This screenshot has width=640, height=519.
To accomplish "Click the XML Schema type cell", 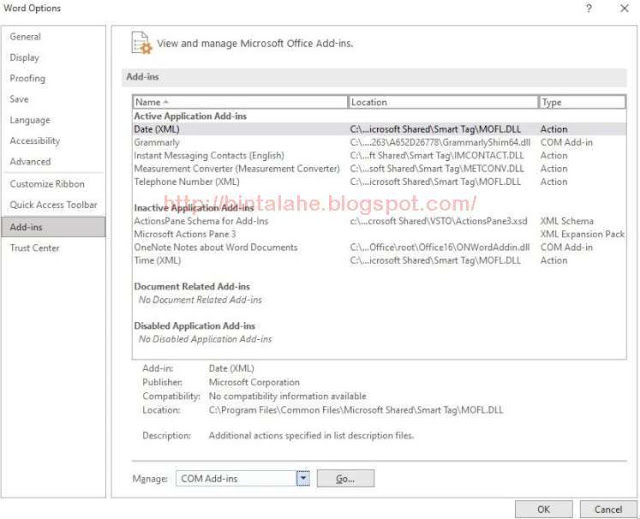I will [x=567, y=221].
